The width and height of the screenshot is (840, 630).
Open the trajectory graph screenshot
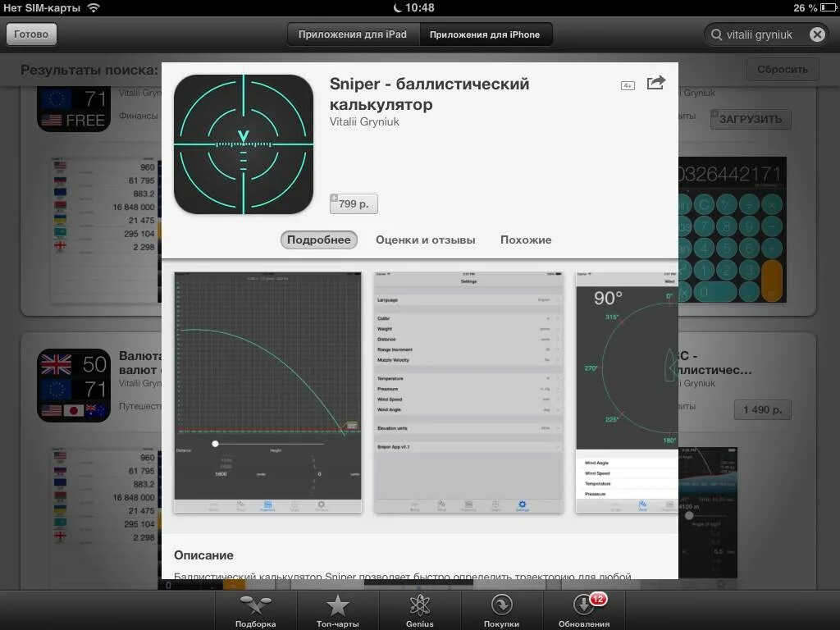[x=268, y=392]
